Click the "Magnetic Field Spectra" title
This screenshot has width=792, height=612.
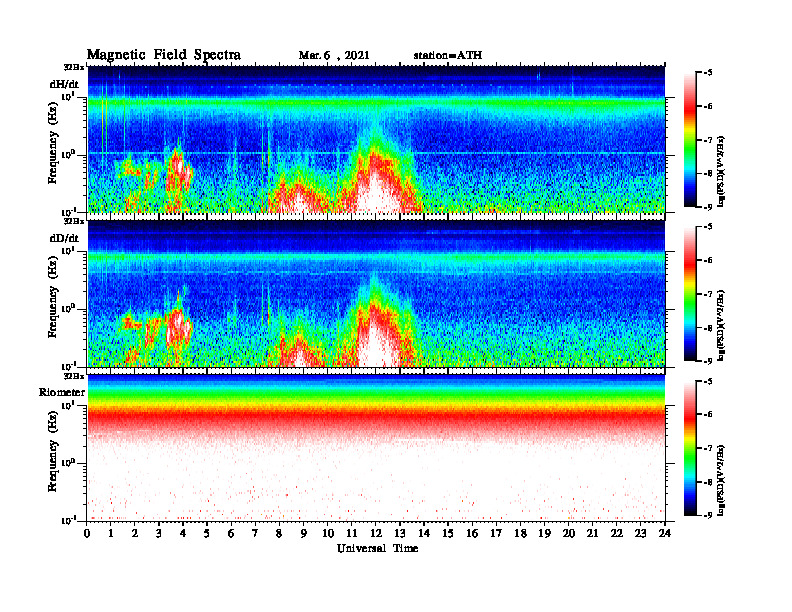pos(164,55)
